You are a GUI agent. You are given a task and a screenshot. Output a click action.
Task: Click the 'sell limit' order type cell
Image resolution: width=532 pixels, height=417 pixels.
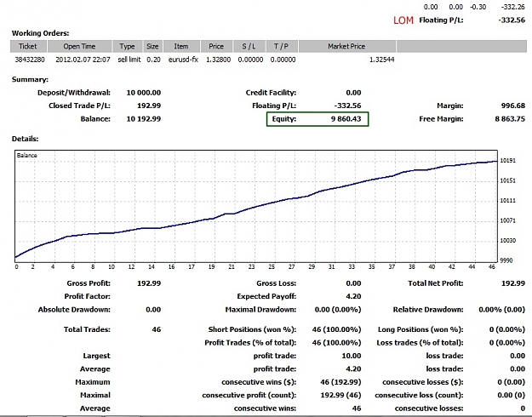(x=129, y=60)
